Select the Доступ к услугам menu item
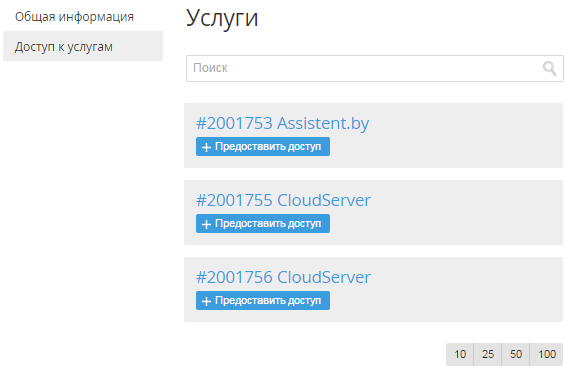The width and height of the screenshot is (566, 368). coord(83,46)
